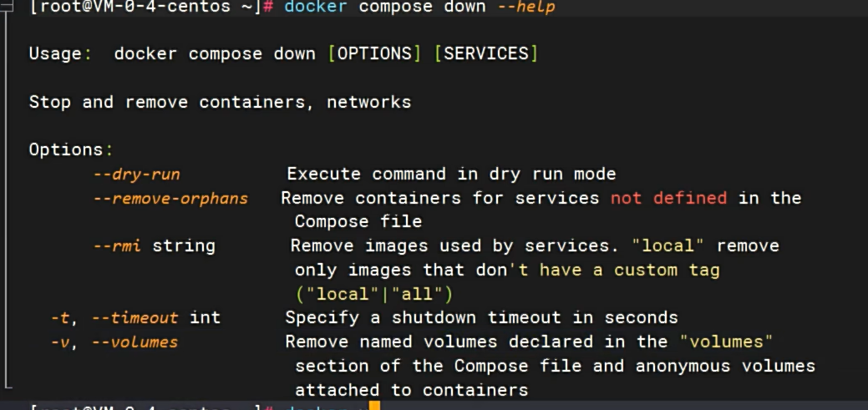Click 'only images that don't have a custom tag' line
The image size is (868, 410).
[507, 271]
